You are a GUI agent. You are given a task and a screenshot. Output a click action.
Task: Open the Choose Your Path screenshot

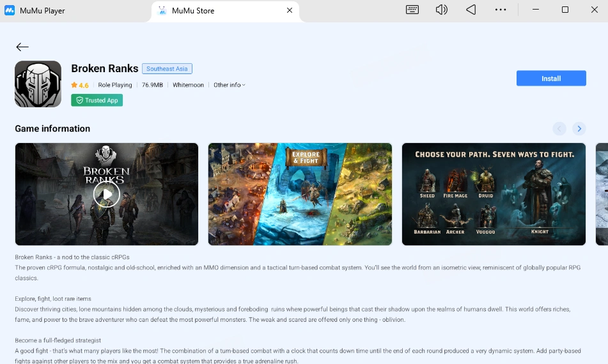494,194
